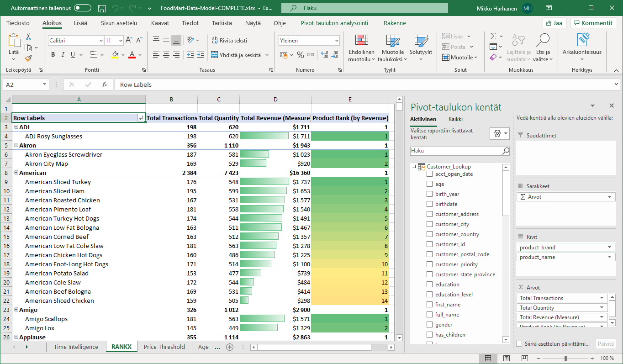The width and height of the screenshot is (623, 364).
Task: Click the Haku search box in title bar
Action: pyautogui.click(x=364, y=8)
